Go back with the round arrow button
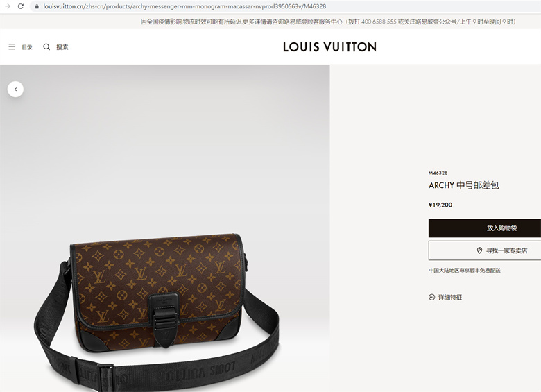The width and height of the screenshot is (541, 392). 15,89
